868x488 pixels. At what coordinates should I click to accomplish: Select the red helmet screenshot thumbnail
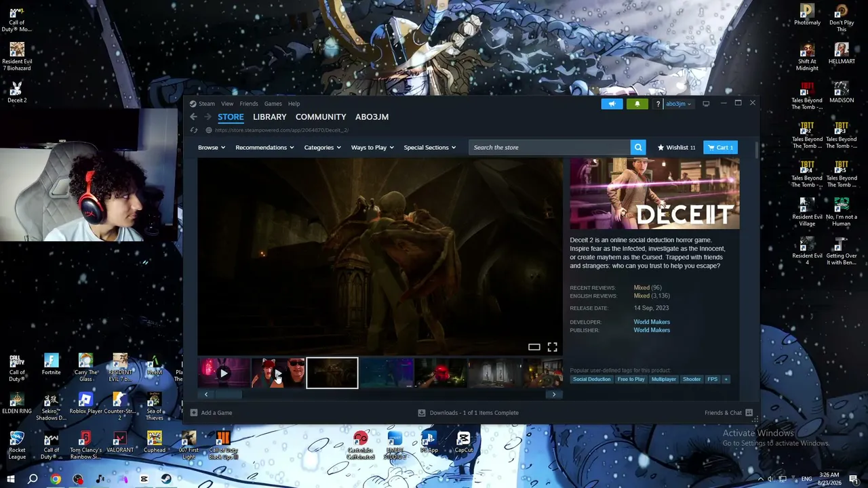(x=441, y=373)
